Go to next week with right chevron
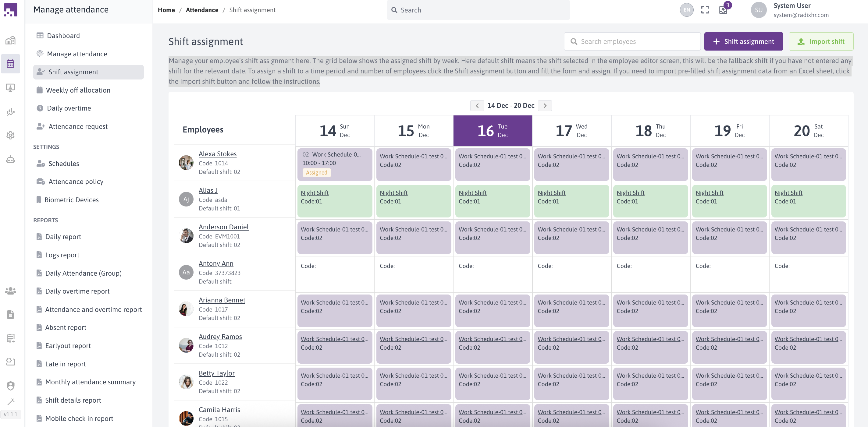This screenshot has width=868, height=427. (545, 105)
